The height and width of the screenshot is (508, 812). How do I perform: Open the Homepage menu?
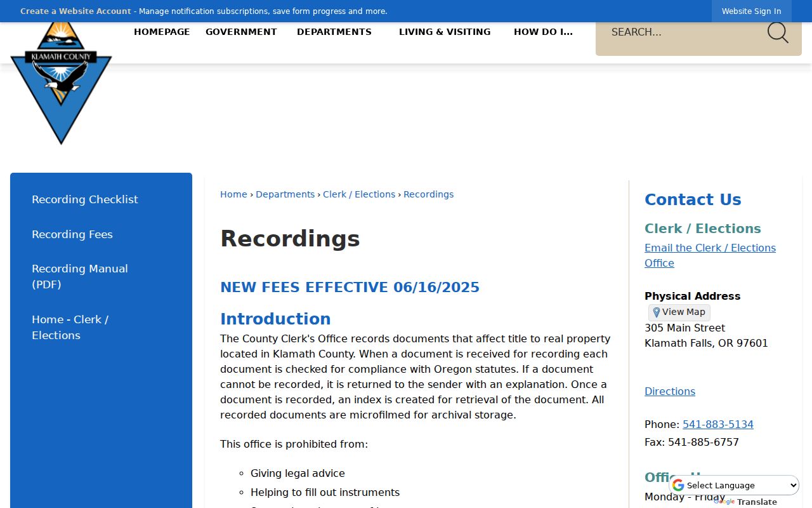[162, 32]
